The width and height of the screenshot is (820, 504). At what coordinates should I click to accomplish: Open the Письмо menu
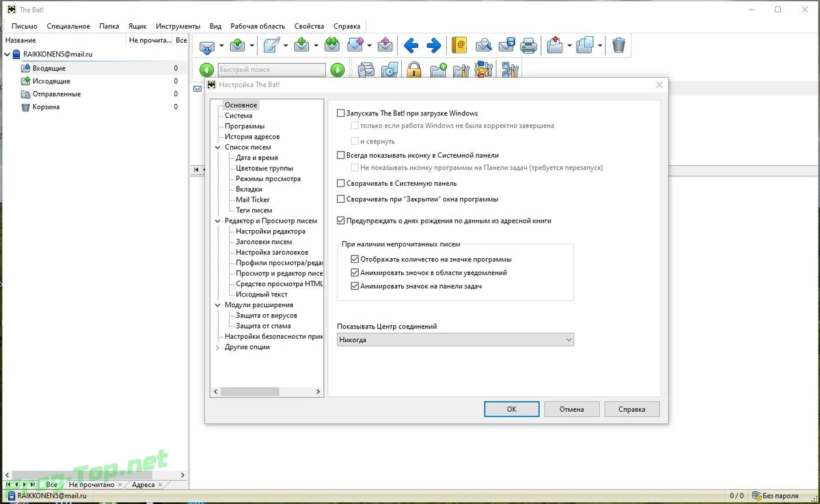coord(24,26)
